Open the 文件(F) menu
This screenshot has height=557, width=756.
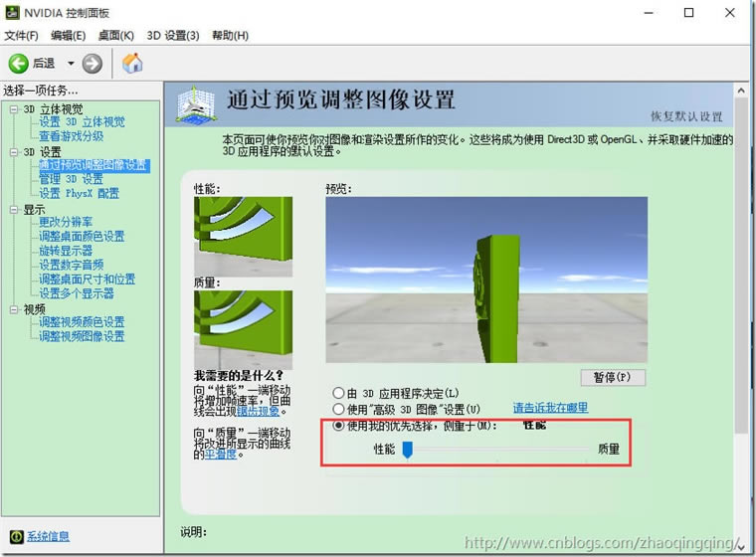point(21,35)
